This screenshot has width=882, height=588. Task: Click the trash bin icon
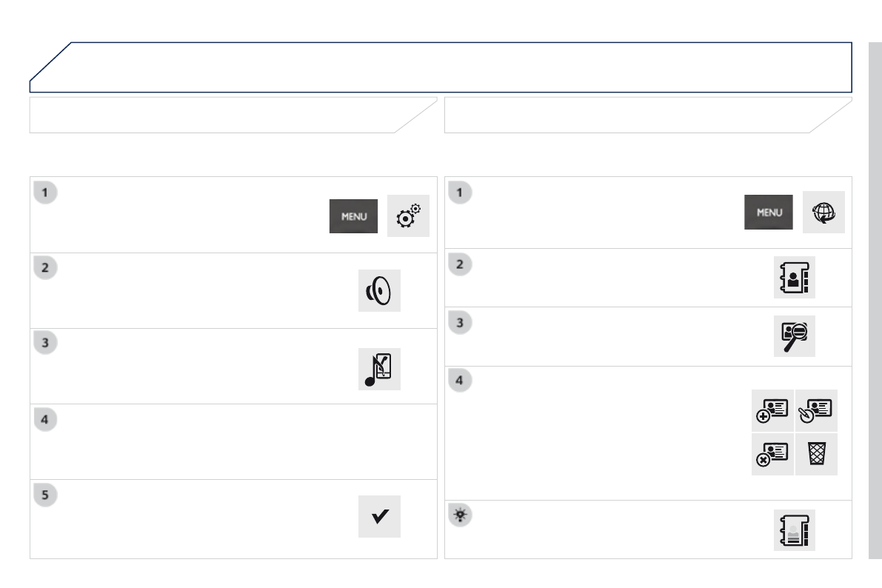click(817, 454)
